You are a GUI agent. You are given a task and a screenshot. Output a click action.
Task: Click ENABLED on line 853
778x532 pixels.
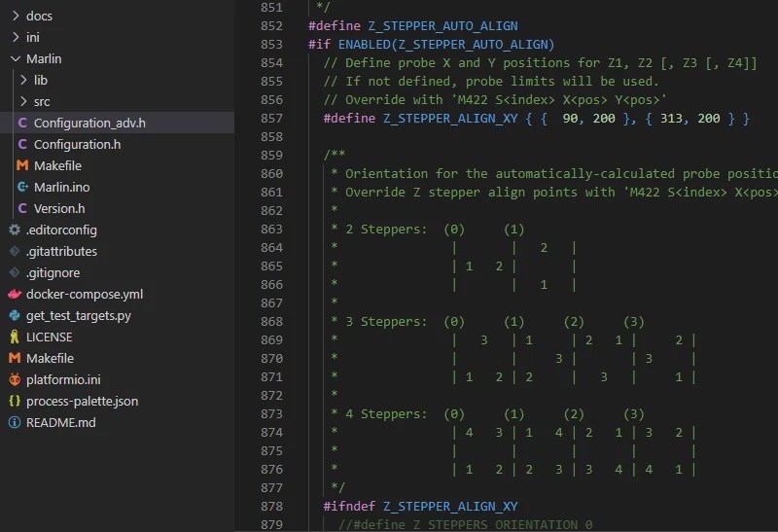tap(364, 44)
